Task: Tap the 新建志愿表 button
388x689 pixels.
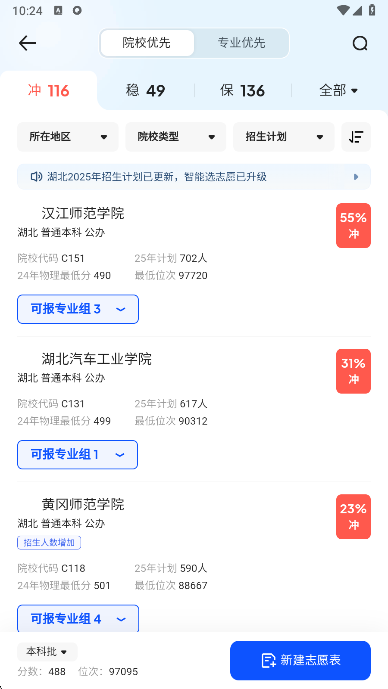Action: point(301,660)
